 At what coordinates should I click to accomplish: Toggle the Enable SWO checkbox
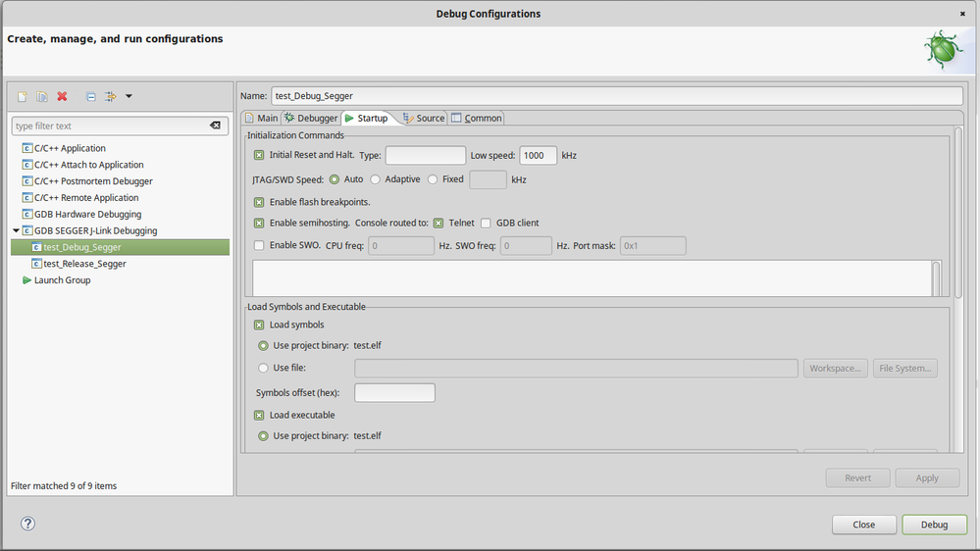[x=259, y=245]
